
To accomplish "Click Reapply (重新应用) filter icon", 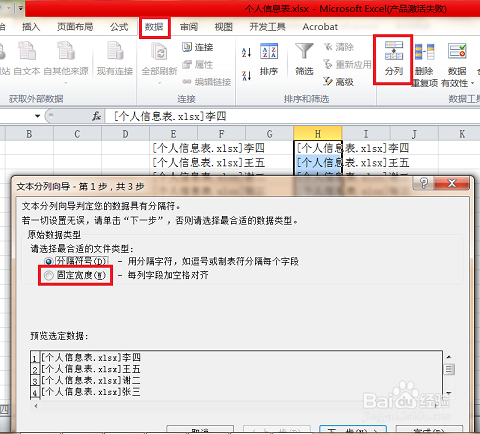I will (x=328, y=64).
